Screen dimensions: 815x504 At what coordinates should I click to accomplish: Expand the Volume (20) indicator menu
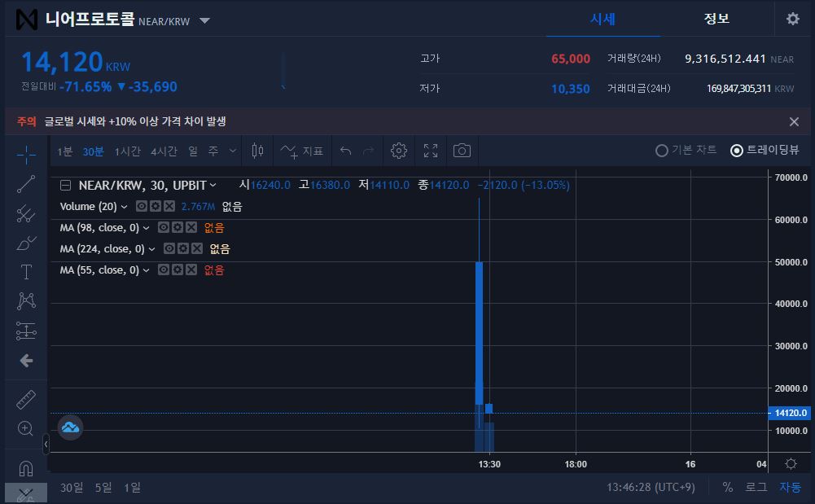pos(125,207)
